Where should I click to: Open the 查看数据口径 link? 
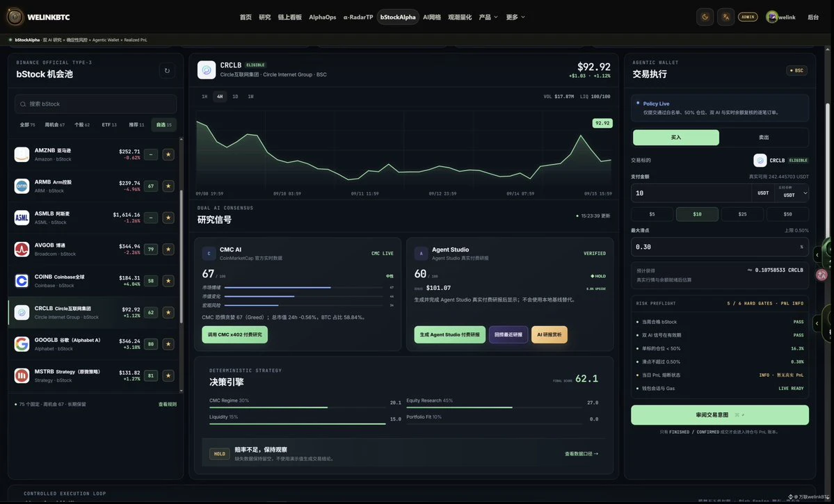pyautogui.click(x=582, y=454)
